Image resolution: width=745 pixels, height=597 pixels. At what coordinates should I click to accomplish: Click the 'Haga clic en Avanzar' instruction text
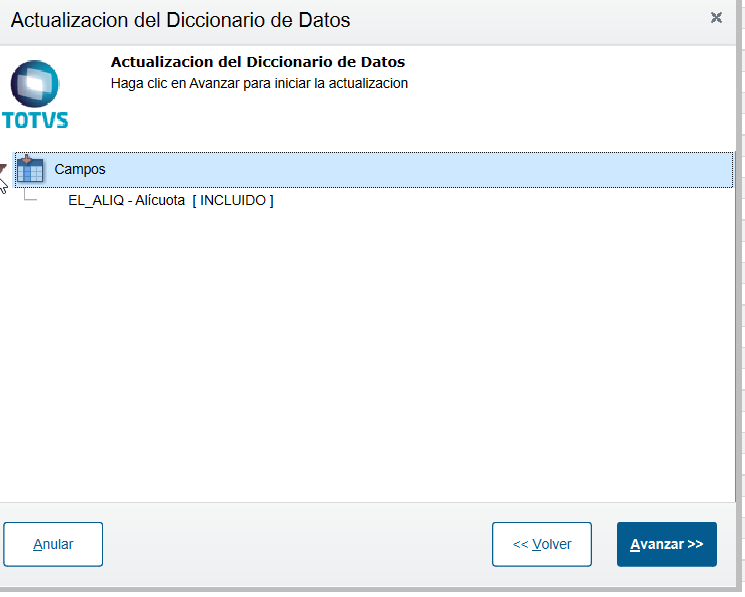tap(259, 84)
